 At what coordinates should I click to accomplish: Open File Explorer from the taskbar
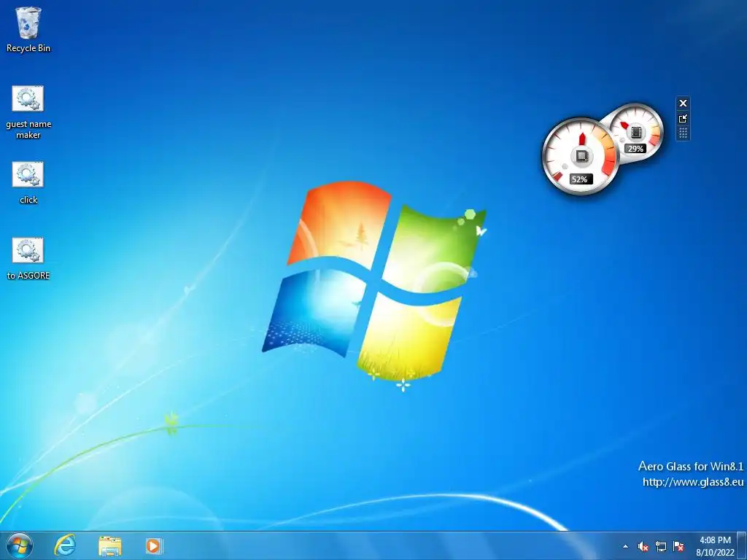(x=110, y=545)
